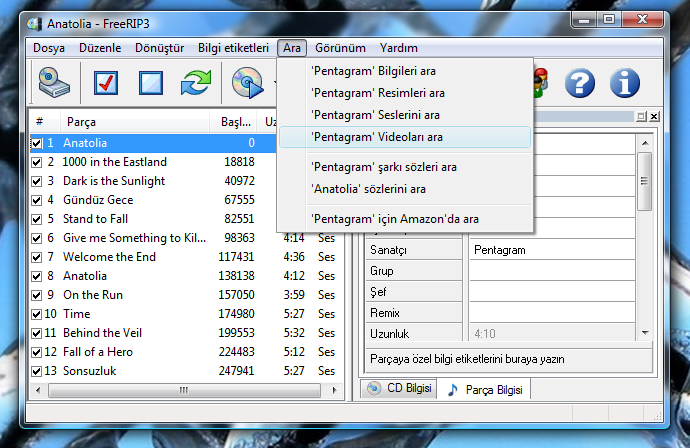Screen dimensions: 690x448
Task: Close the open Ara menu
Action: tap(292, 48)
